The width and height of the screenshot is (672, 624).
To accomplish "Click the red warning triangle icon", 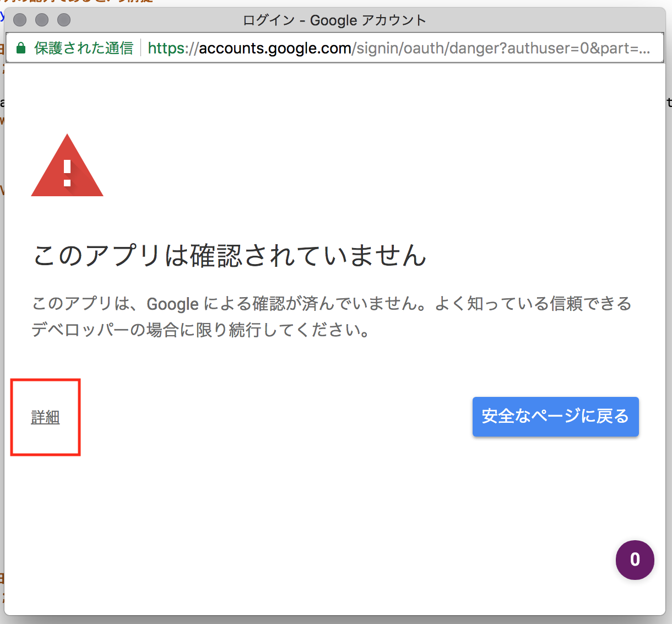I will 67,168.
